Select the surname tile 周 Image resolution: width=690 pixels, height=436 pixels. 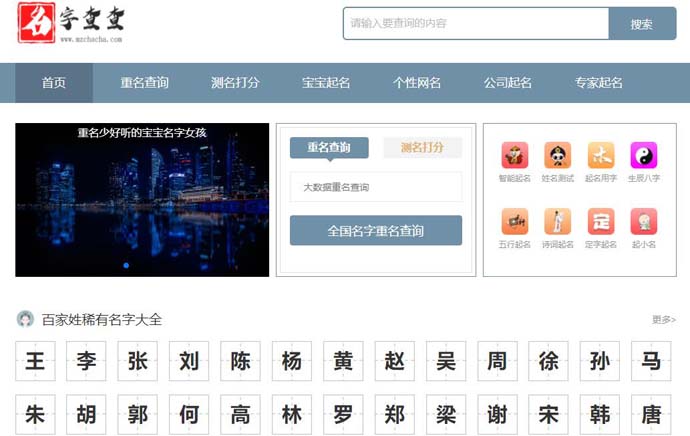point(497,361)
